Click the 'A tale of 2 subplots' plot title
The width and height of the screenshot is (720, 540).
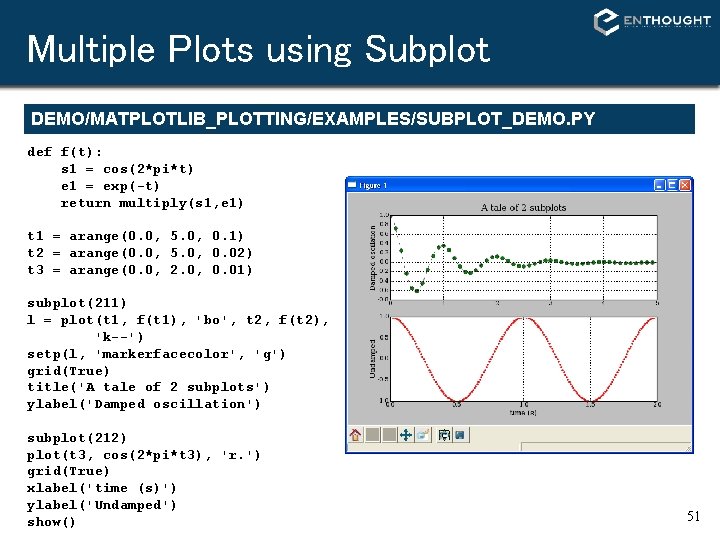coord(523,208)
